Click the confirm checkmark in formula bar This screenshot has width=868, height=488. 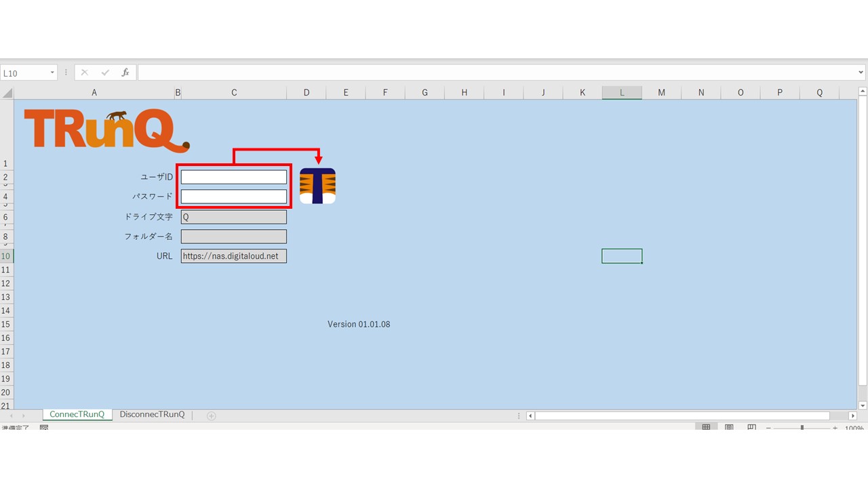pos(105,73)
